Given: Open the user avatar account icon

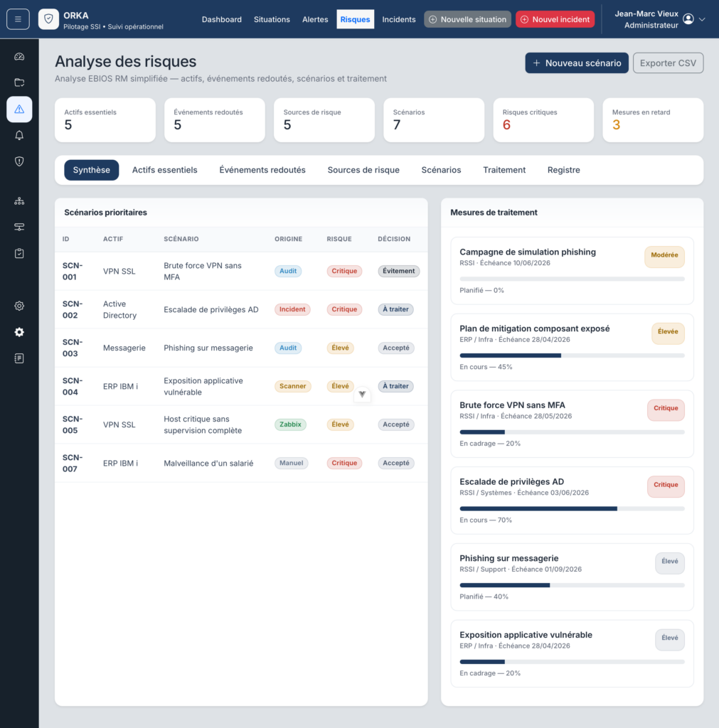Looking at the screenshot, I should (x=688, y=19).
